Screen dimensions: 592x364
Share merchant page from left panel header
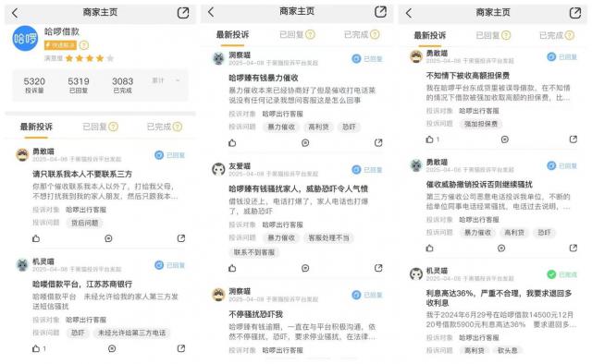coord(183,13)
